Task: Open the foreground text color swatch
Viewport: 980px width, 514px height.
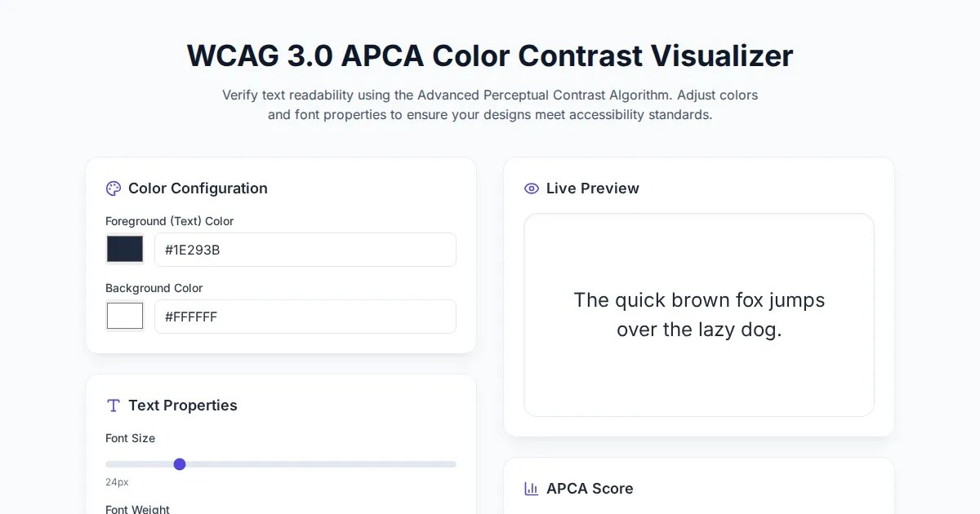Action: tap(125, 249)
